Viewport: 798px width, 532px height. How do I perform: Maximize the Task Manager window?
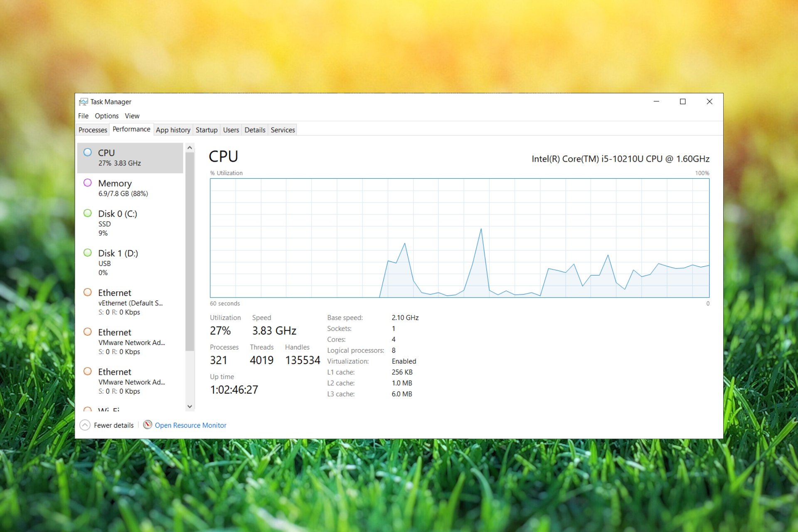coord(682,102)
